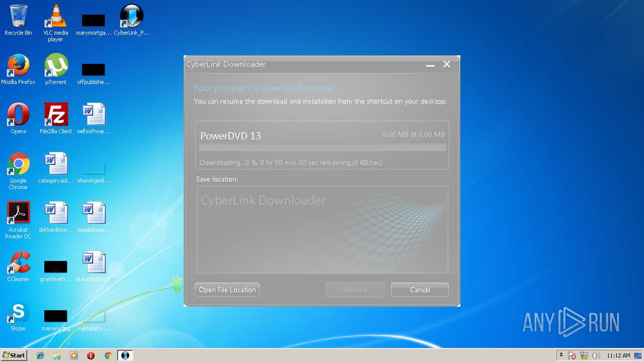Select the categoryaid... Word document
The width and height of the screenshot is (644, 362).
coord(55,168)
